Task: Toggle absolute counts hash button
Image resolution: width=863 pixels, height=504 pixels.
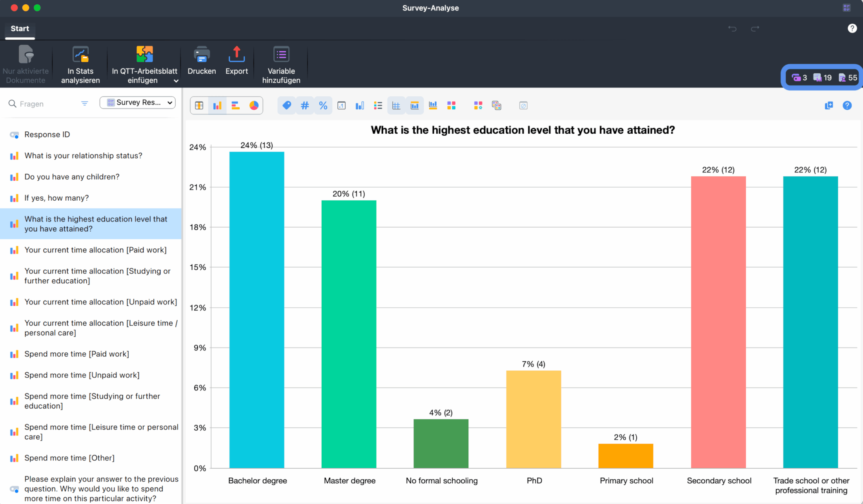Action: click(305, 105)
